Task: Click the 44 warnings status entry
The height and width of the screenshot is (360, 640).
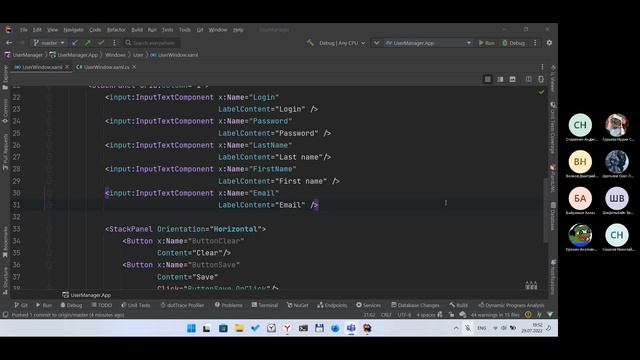Action: coord(495,315)
